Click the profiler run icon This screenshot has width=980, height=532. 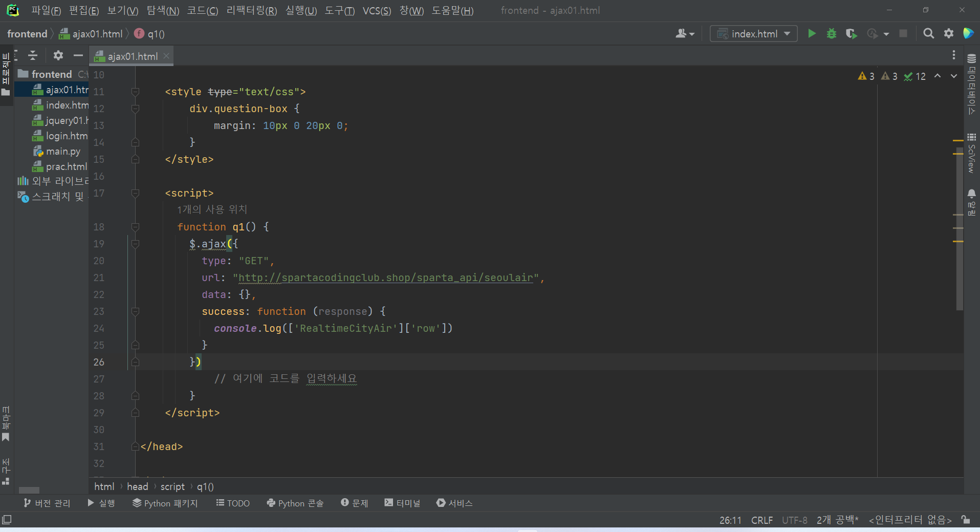tap(873, 34)
